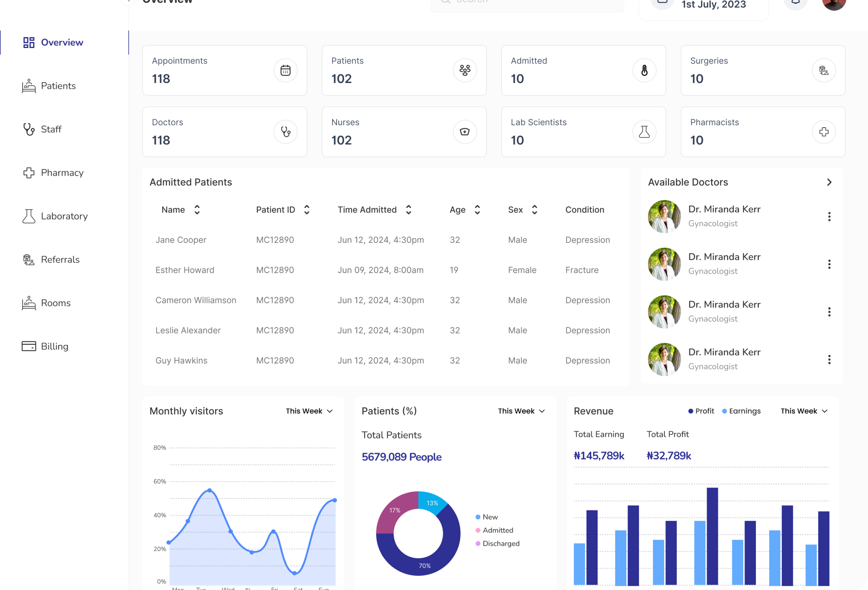The width and height of the screenshot is (868, 590).
Task: Sort table by Name column arrows
Action: [x=197, y=210]
